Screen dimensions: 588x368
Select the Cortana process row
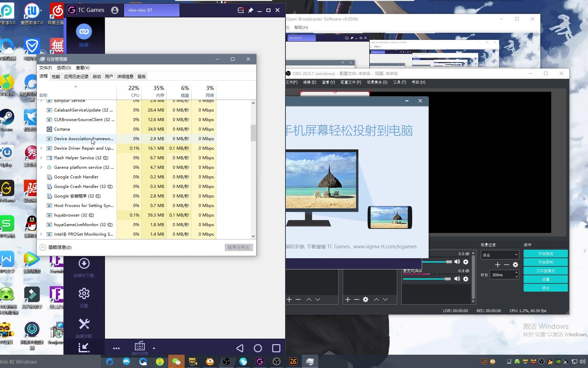tap(127, 129)
